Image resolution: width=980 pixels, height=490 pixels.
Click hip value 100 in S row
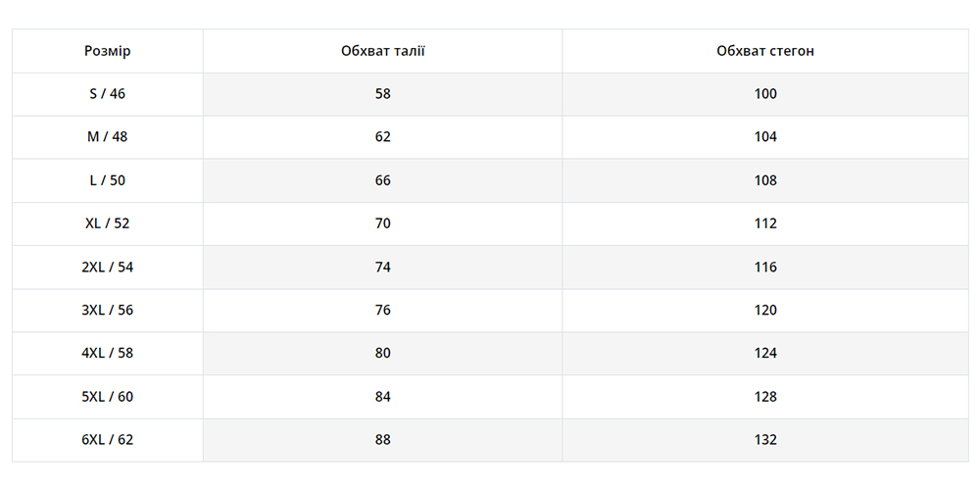tap(765, 94)
